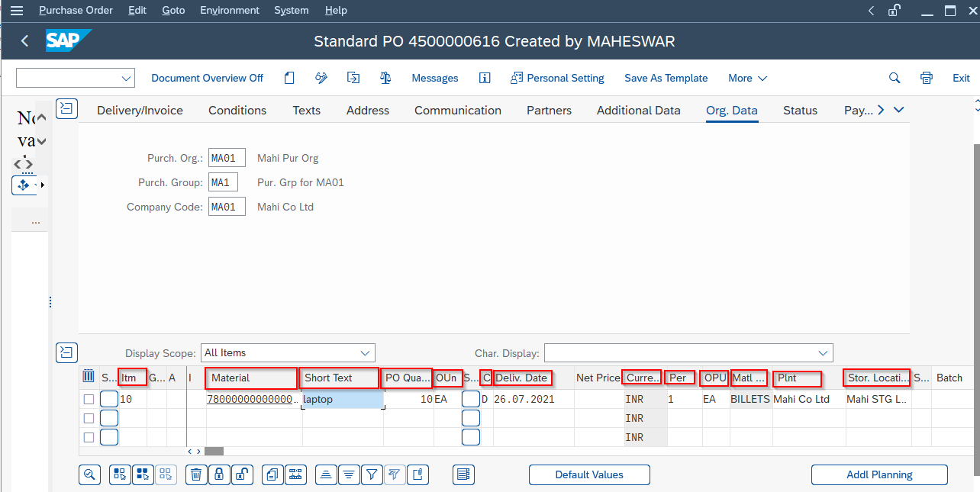Block item with the closed padlock icon
The image size is (980, 492).
click(x=219, y=474)
